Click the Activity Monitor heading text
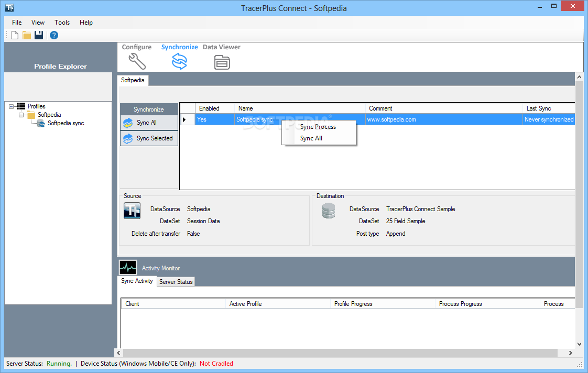Image resolution: width=588 pixels, height=373 pixels. [x=161, y=268]
